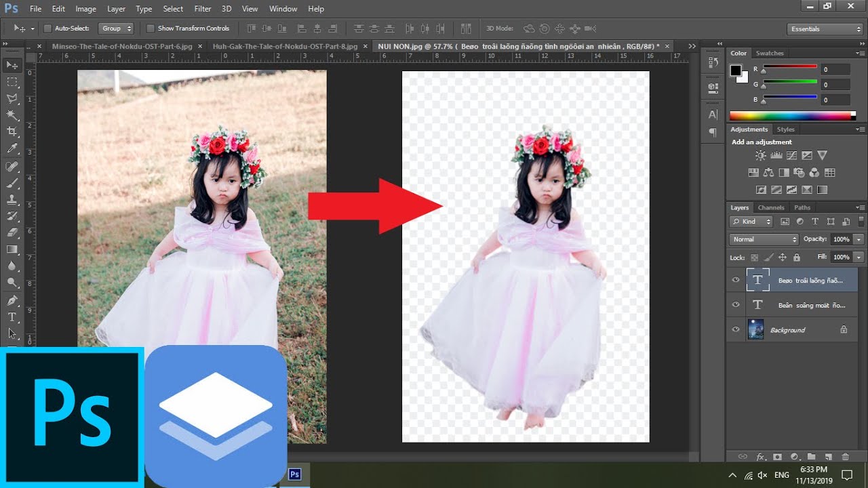This screenshot has width=868, height=488.
Task: Add an Invert adjustment
Action: tap(761, 190)
